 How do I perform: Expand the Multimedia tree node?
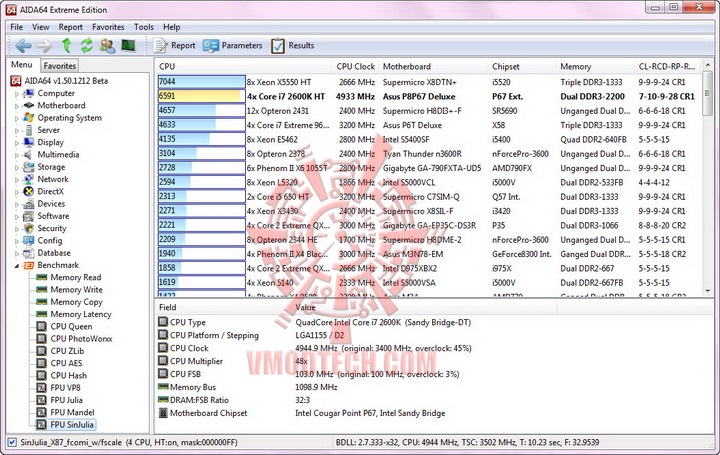click(17, 155)
